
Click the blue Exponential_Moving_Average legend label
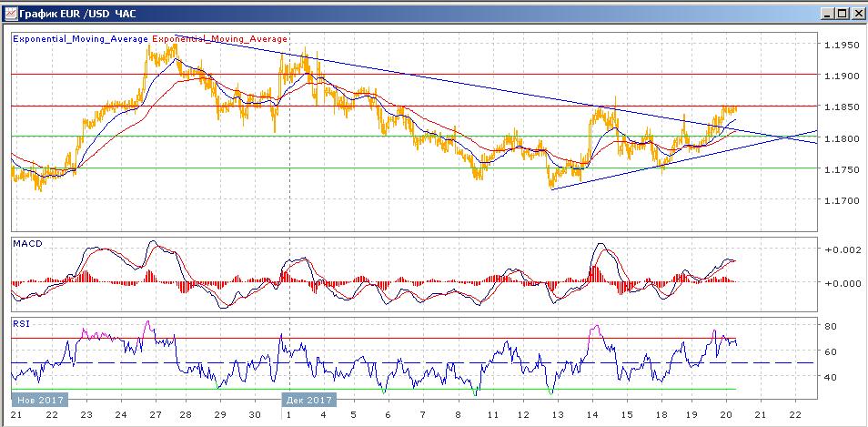[79, 39]
